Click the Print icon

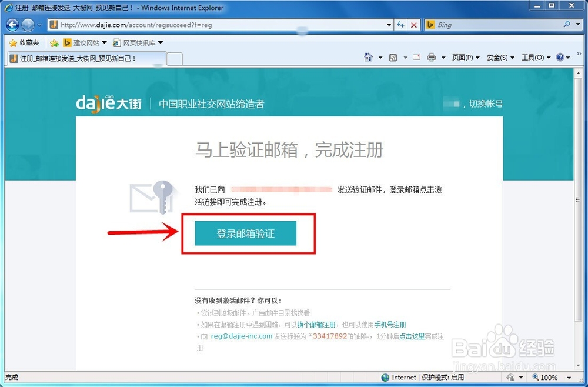tap(432, 58)
